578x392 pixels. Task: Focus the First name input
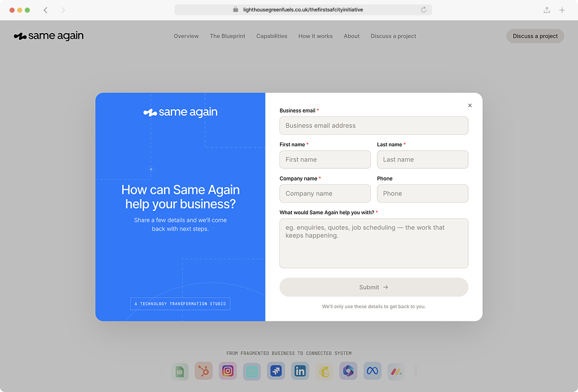tap(325, 159)
